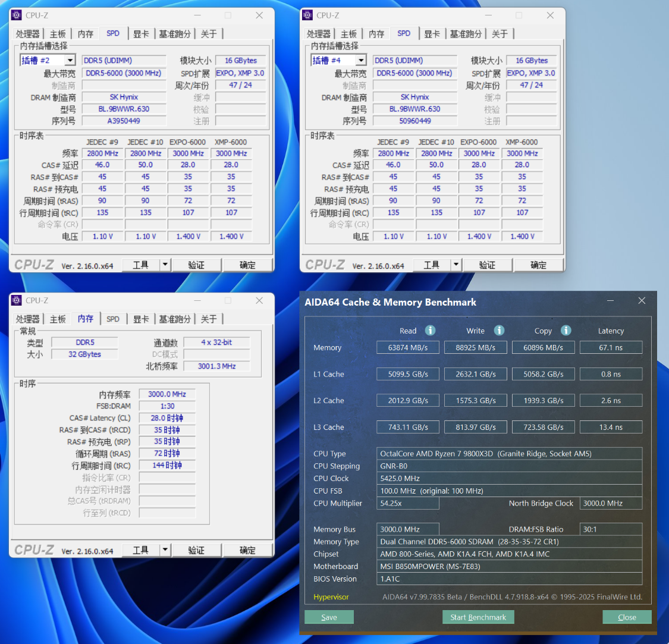
Task: Expand the 工具 dropdown arrow in slot #2 window
Action: pyautogui.click(x=165, y=265)
